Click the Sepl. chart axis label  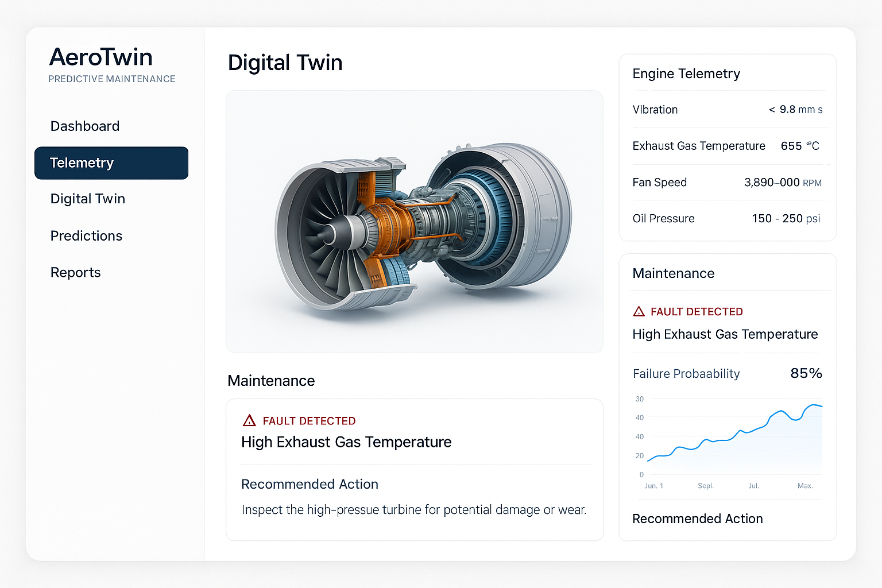pyautogui.click(x=706, y=486)
